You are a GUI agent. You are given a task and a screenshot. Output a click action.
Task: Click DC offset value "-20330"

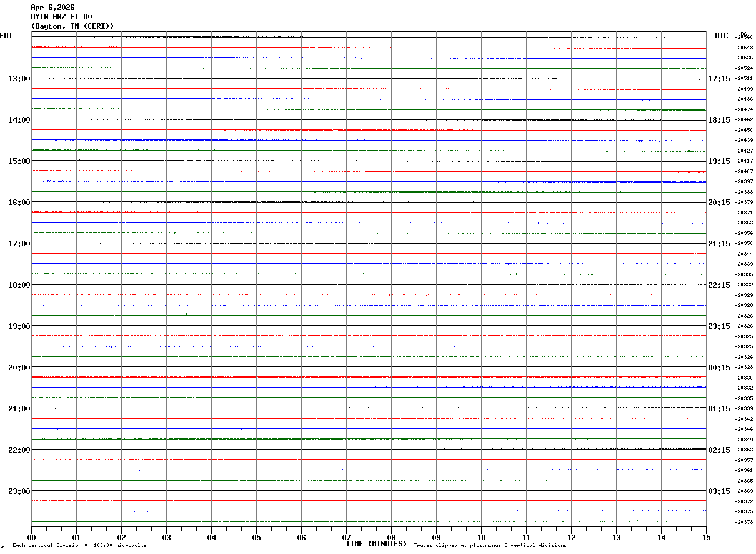[744, 378]
